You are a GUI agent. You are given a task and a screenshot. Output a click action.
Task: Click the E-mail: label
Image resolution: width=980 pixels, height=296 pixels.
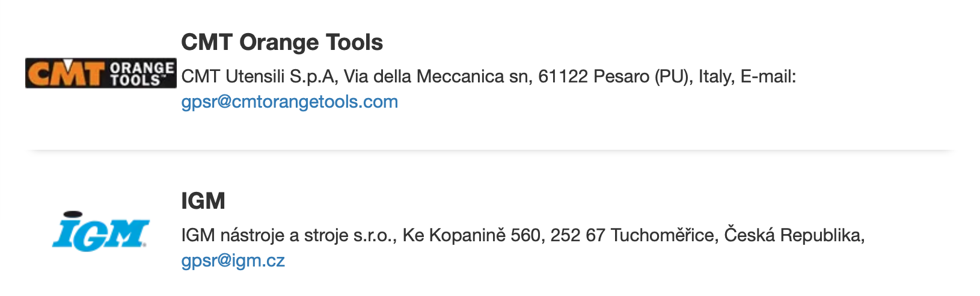768,76
